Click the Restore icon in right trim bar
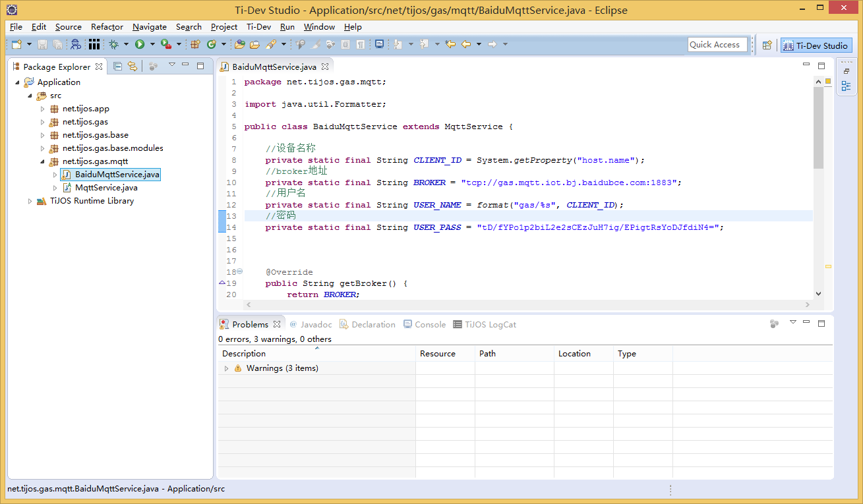Screen dimensions: 863x504 tap(846, 70)
